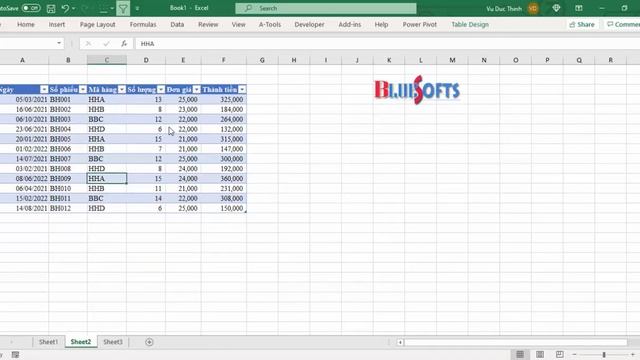640x360 pixels.
Task: Toggle the AutoSave switch
Action: (31, 8)
